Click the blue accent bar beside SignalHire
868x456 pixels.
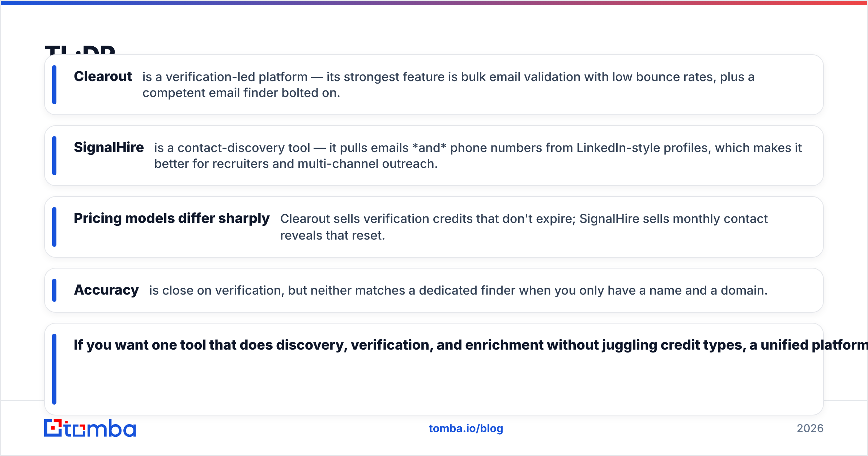tap(54, 156)
